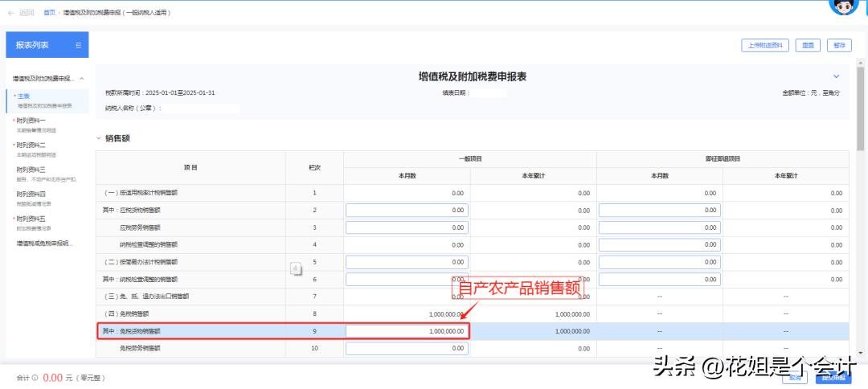868x389 pixels.
Task: Edit row 9 免税货物销售额 本月数 field
Action: coord(407,331)
